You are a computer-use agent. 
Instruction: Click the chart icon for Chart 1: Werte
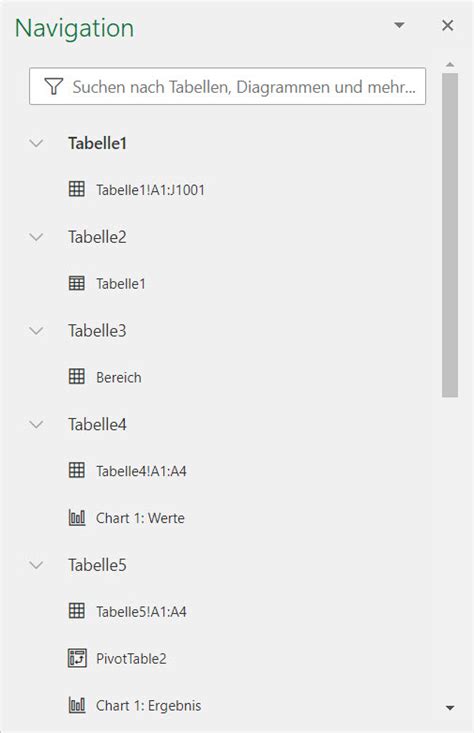77,517
